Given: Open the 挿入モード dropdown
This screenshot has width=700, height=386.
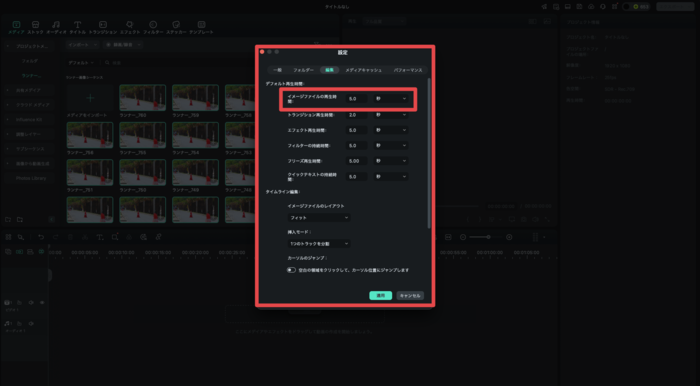Looking at the screenshot, I should pyautogui.click(x=319, y=244).
